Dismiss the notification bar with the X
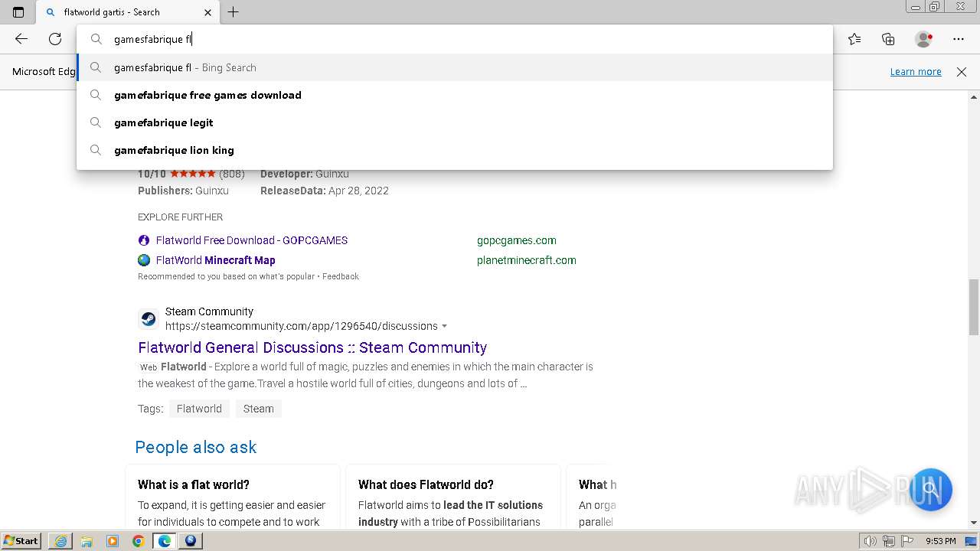The height and width of the screenshot is (551, 980). pos(962,72)
